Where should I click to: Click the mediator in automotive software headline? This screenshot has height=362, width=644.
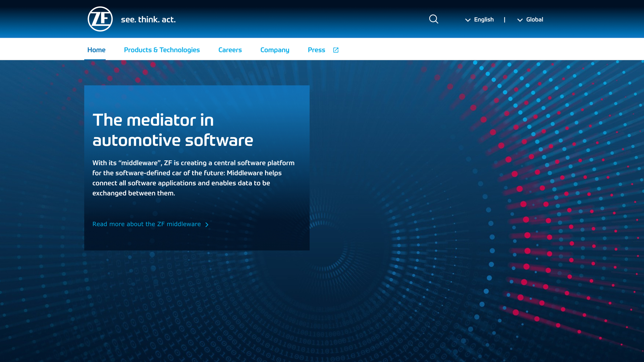tap(173, 130)
